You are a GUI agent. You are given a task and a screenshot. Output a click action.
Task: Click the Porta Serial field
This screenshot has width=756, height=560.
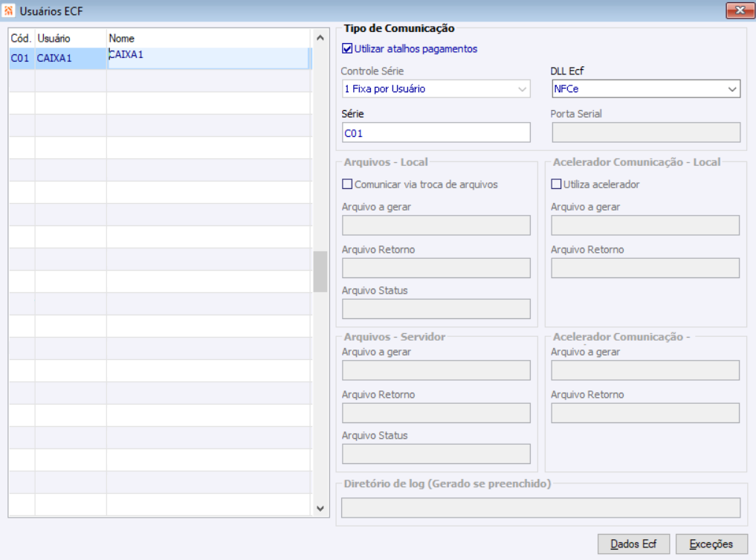click(x=646, y=132)
